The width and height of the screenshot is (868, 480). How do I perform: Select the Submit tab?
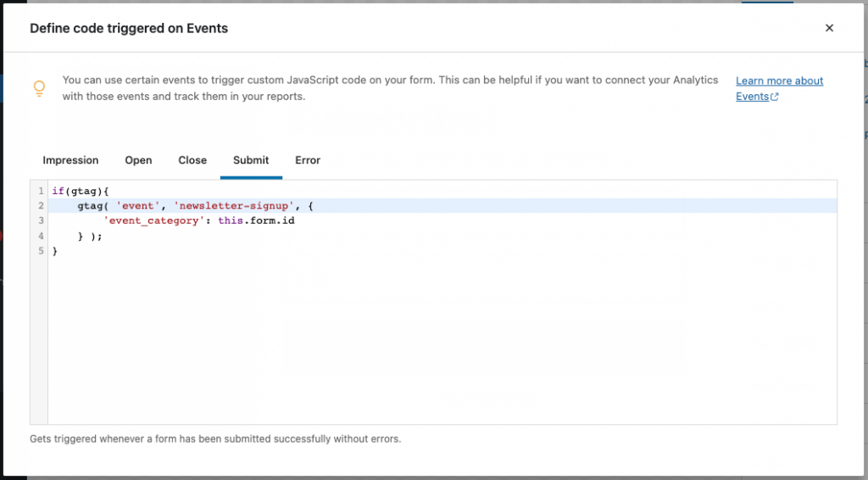coord(251,160)
